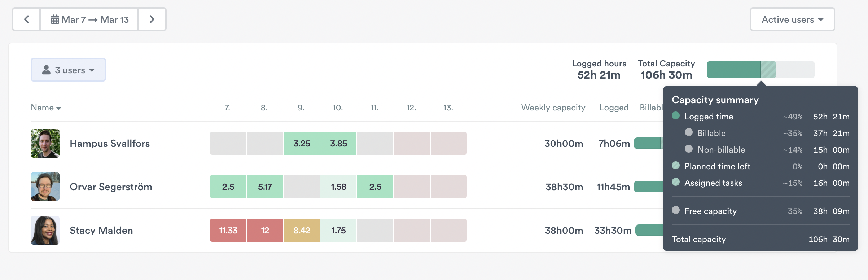Go to the previous week
Viewport: 868px width, 280px height.
click(26, 19)
